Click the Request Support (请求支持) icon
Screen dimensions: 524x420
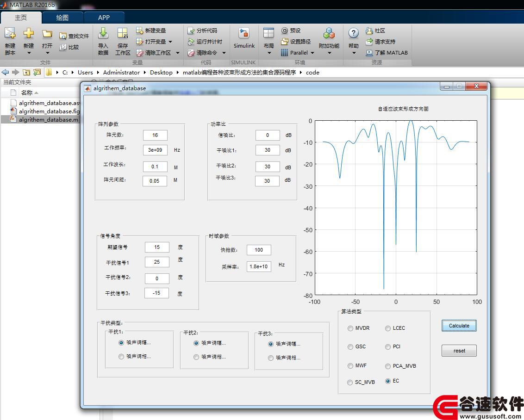(x=369, y=42)
